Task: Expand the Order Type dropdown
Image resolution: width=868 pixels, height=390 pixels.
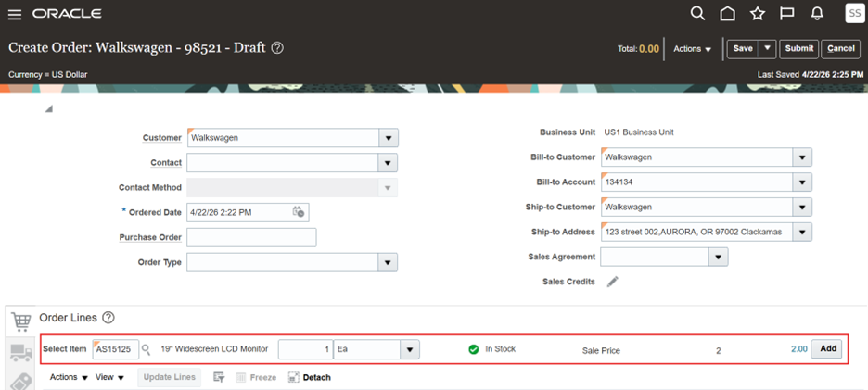Action: tap(389, 262)
